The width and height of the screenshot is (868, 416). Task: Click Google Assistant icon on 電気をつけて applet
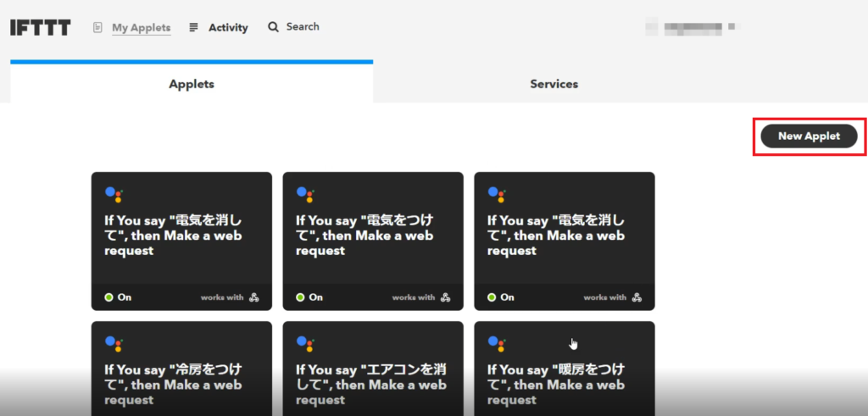pos(306,194)
